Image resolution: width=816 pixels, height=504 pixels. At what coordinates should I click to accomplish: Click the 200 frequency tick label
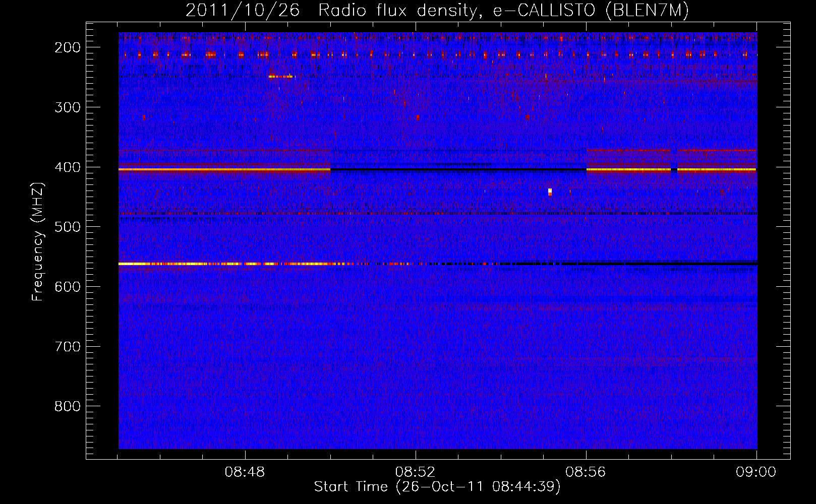pyautogui.click(x=68, y=47)
